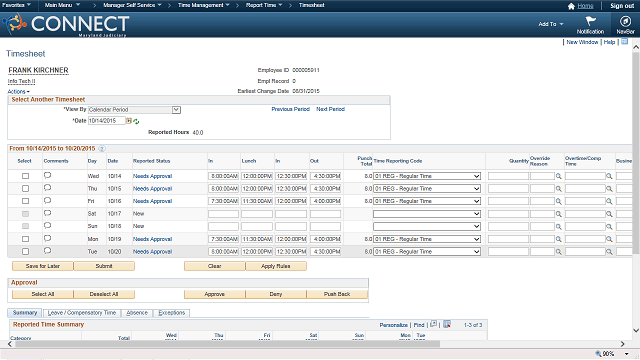Click download grid icon in Reported Time Summary
Image resolution: width=640 pixels, height=360 pixels.
click(x=447, y=324)
